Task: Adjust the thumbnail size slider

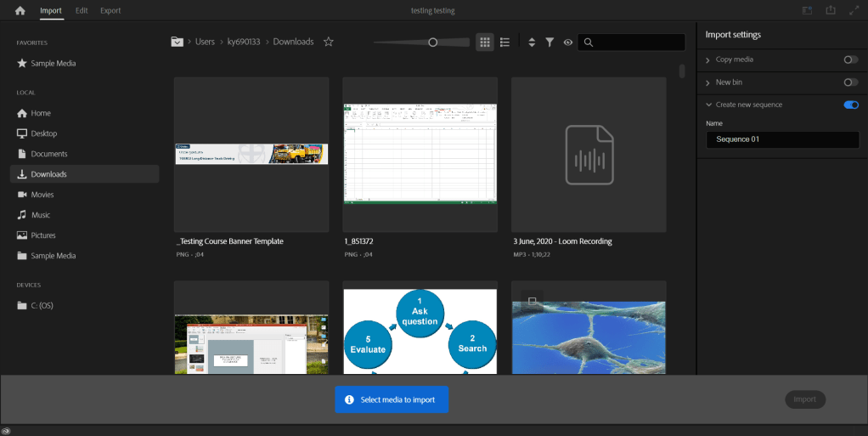Action: coord(432,42)
